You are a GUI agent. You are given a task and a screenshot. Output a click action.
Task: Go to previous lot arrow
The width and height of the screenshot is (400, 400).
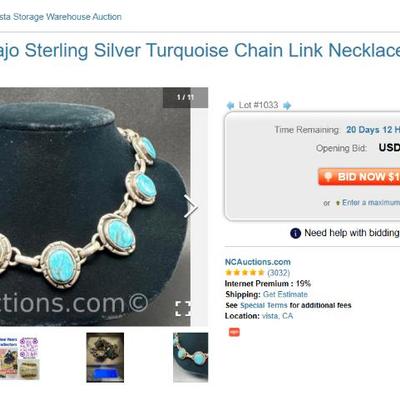click(x=230, y=106)
